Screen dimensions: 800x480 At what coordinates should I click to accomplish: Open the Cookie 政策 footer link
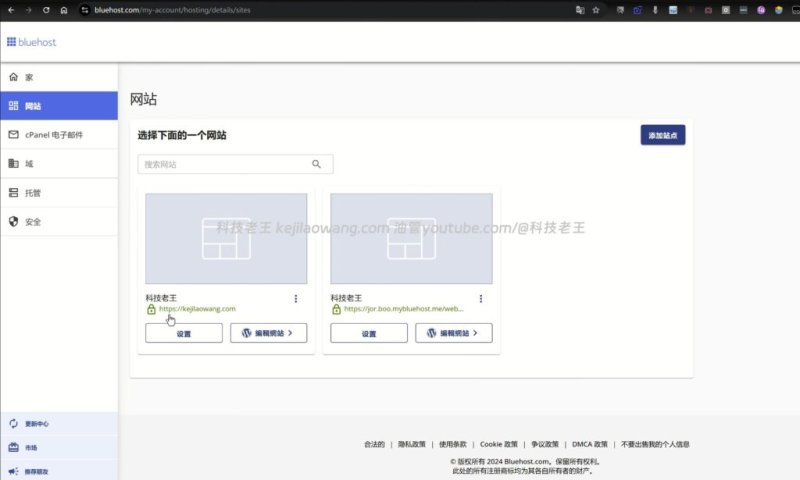(498, 444)
